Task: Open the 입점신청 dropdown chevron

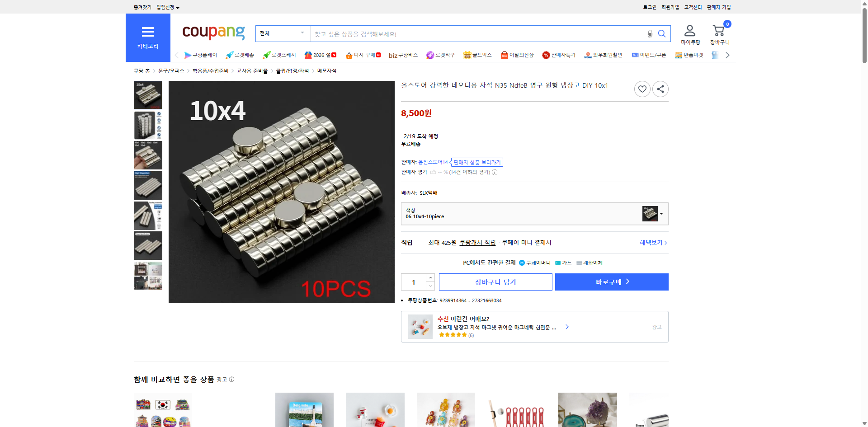Action: (x=177, y=7)
